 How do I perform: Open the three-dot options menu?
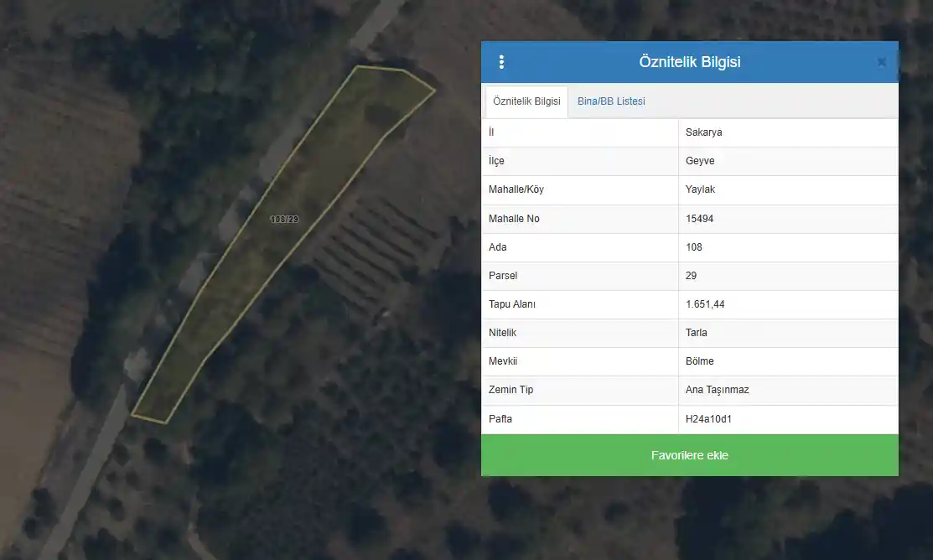(x=501, y=62)
